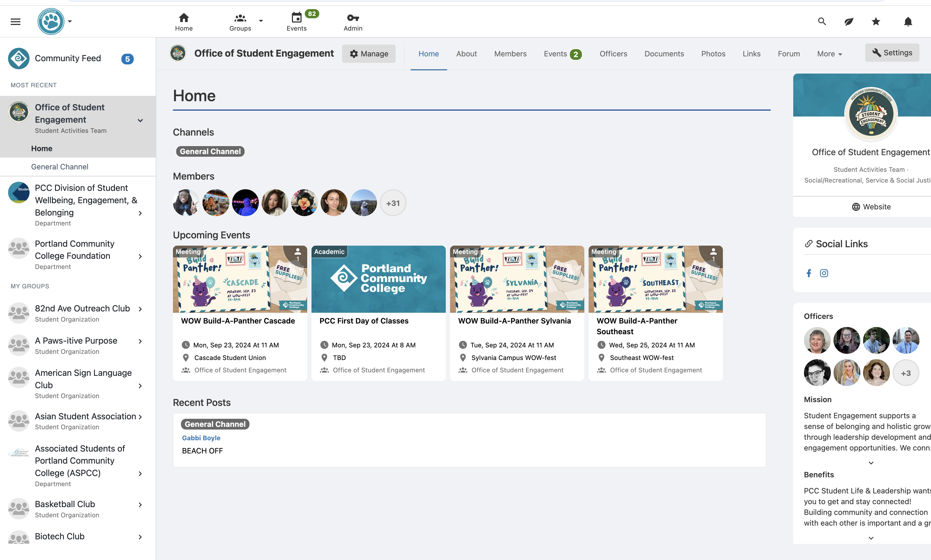Open the hamburger navigation menu
This screenshot has width=931, height=560.
pyautogui.click(x=16, y=21)
